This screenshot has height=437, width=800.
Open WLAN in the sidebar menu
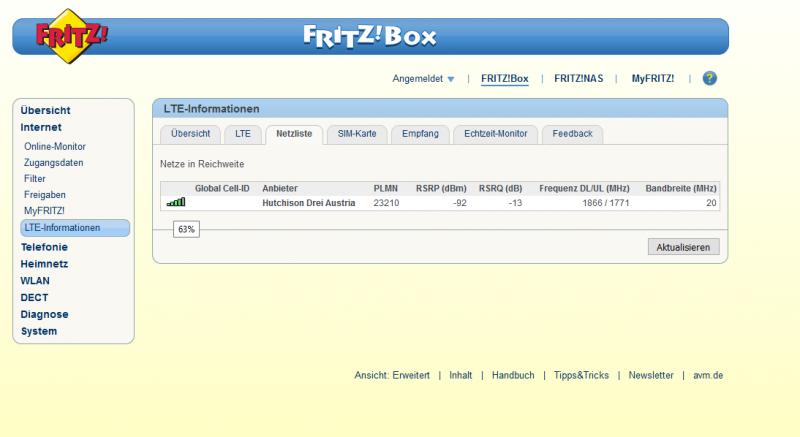tap(35, 280)
